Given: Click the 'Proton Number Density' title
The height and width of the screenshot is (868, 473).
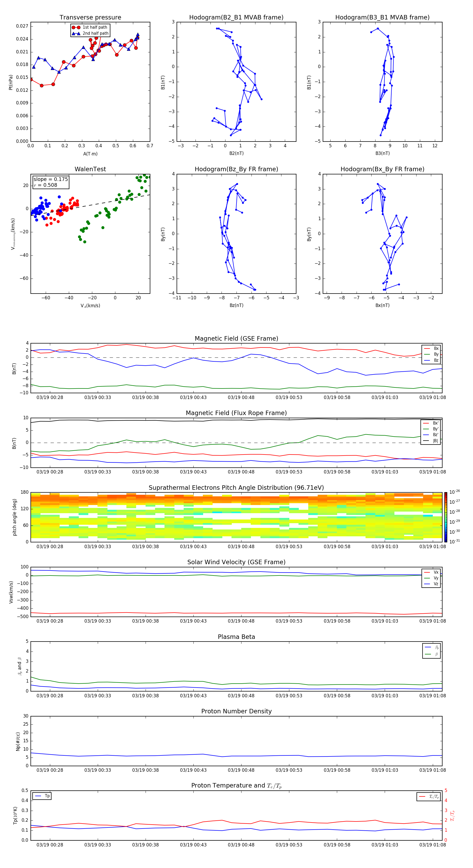Looking at the screenshot, I should (x=236, y=711).
